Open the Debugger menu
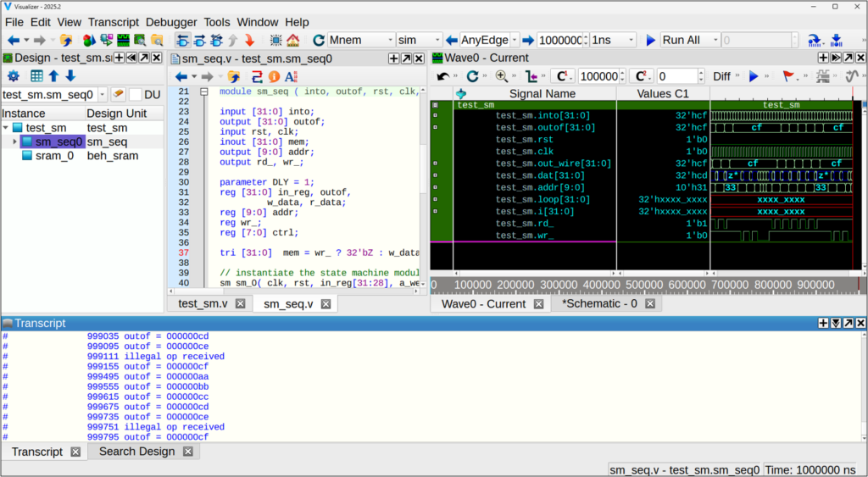This screenshot has width=868, height=477. [x=171, y=22]
